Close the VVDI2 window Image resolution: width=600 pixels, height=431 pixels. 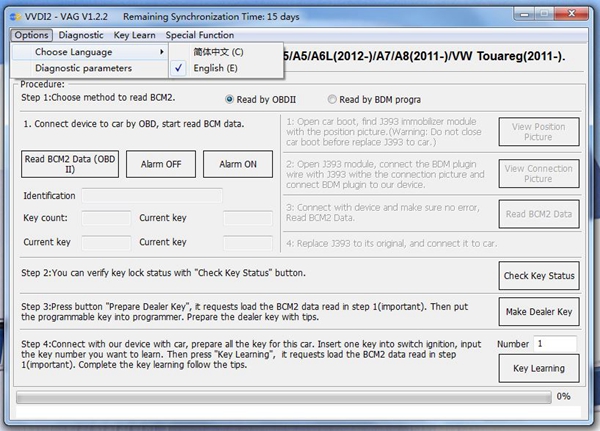point(571,14)
